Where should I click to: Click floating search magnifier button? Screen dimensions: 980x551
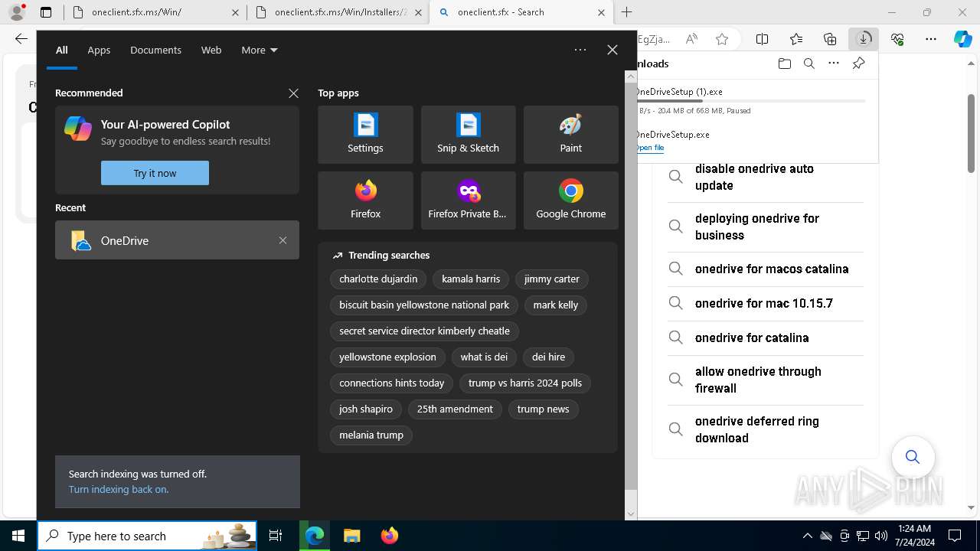pos(913,457)
